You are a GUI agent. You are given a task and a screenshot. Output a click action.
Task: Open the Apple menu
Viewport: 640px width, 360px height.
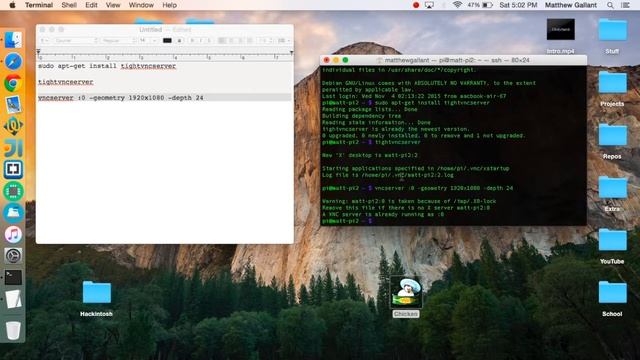tap(12, 5)
